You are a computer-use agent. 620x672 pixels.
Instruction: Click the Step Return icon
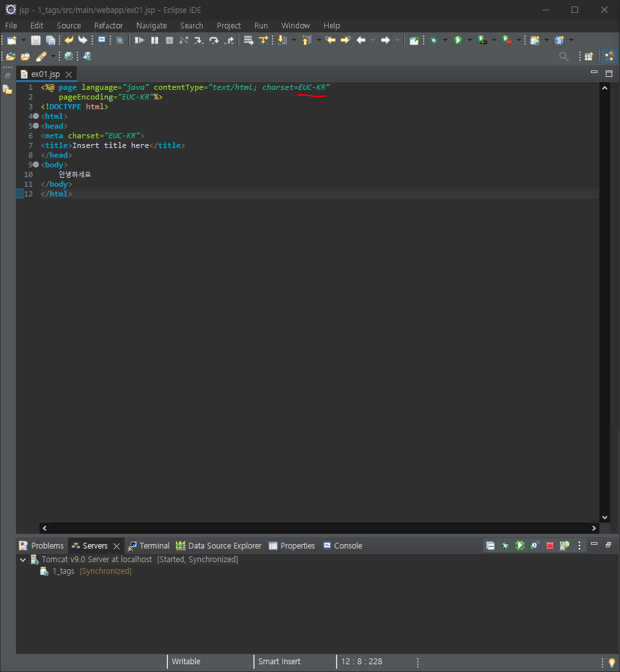point(229,40)
